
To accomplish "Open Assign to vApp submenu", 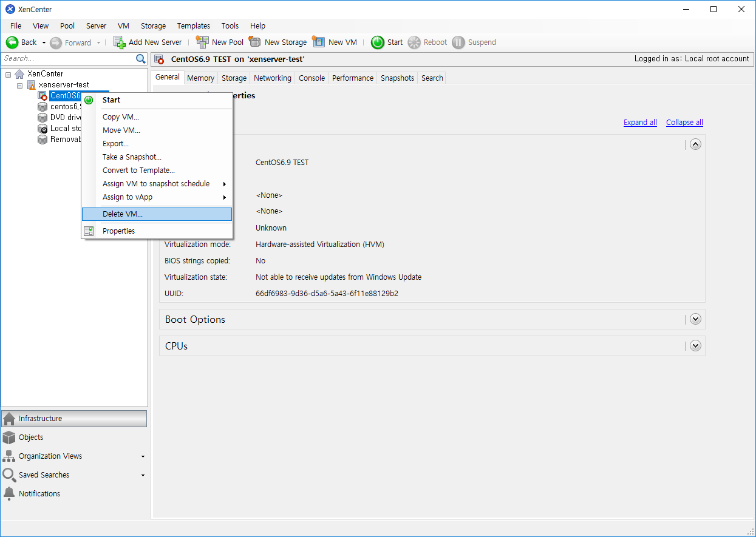I will [x=157, y=197].
